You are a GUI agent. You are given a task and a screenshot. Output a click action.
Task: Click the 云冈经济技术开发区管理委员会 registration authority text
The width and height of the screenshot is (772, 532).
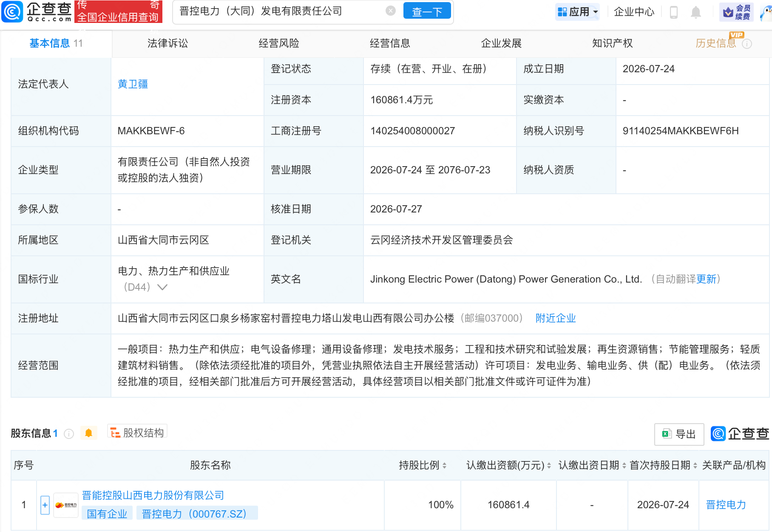coord(441,240)
